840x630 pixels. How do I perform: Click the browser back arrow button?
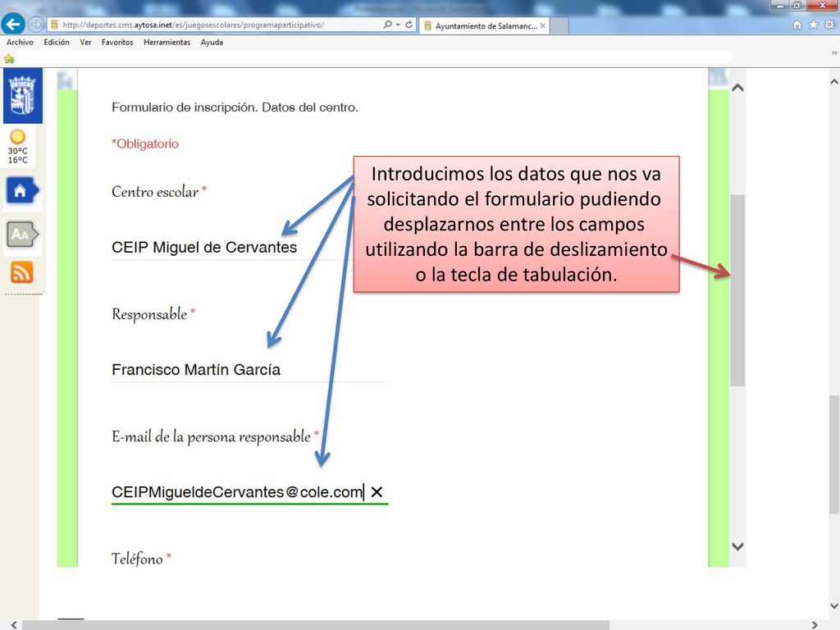(x=13, y=24)
